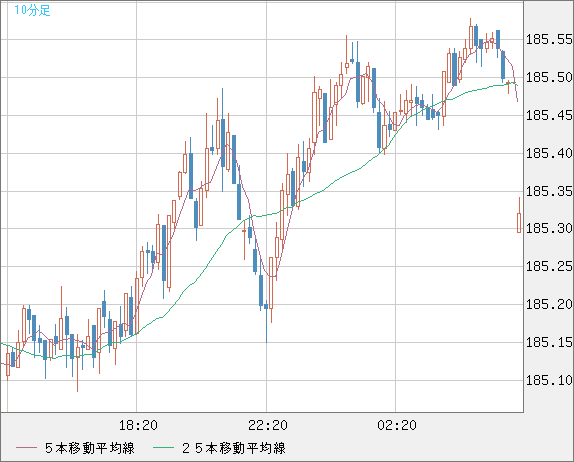The height and width of the screenshot is (462, 574).
Task: Click the 185.55 price axis label
Action: [x=549, y=39]
